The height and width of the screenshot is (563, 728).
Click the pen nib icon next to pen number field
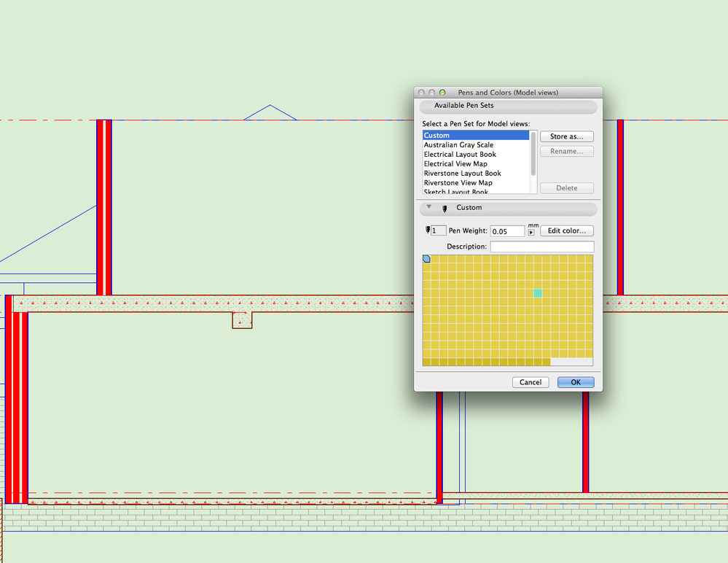(428, 230)
